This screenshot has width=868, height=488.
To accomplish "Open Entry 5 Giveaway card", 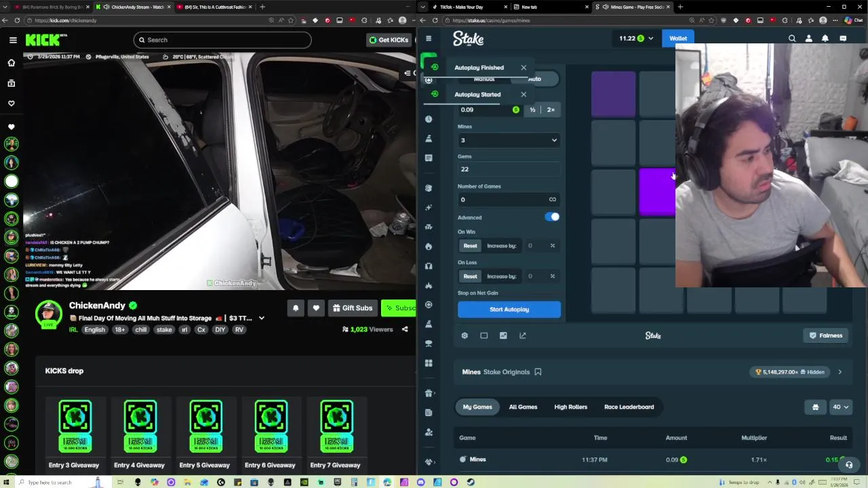I will point(205,434).
